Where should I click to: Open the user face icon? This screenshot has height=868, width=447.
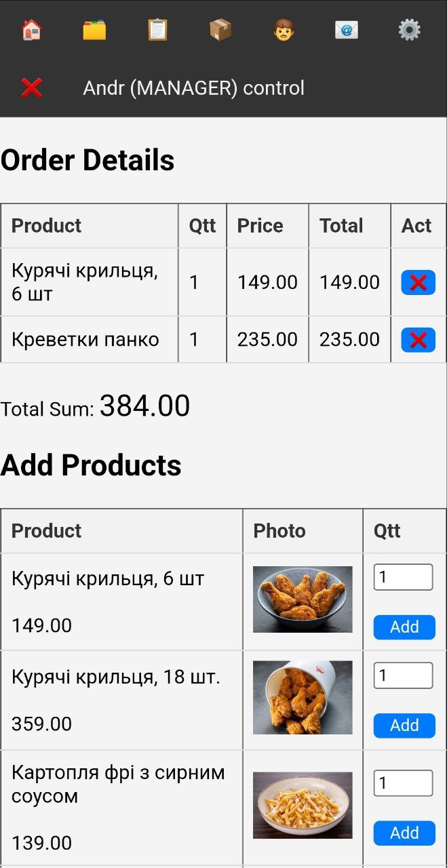click(x=284, y=30)
